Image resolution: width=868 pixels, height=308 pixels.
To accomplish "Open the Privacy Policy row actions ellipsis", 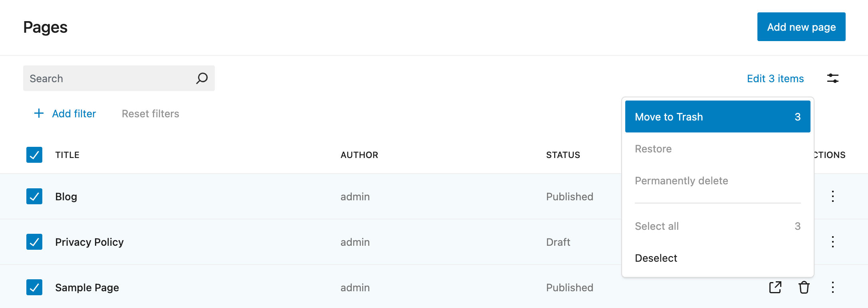I will (x=832, y=242).
